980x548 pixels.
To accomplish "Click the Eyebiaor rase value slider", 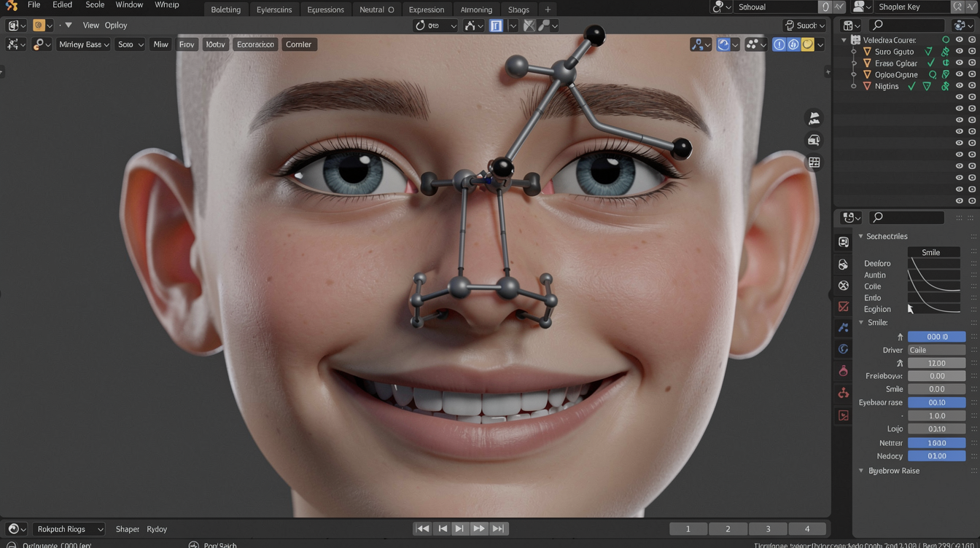I will 937,402.
